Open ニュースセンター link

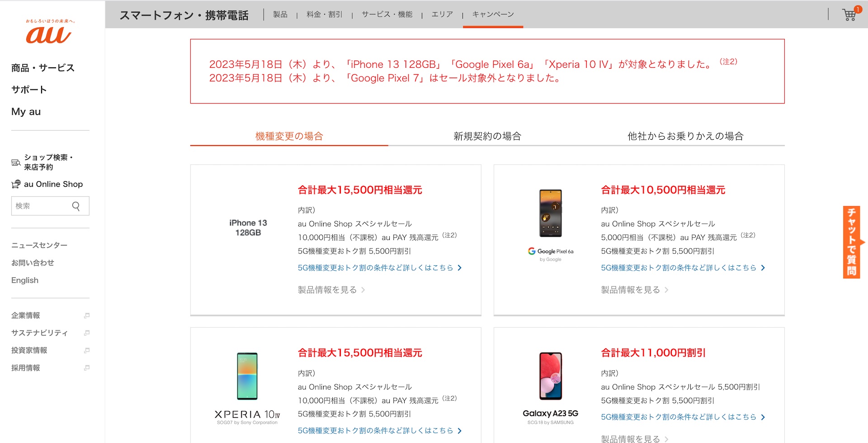pos(39,245)
